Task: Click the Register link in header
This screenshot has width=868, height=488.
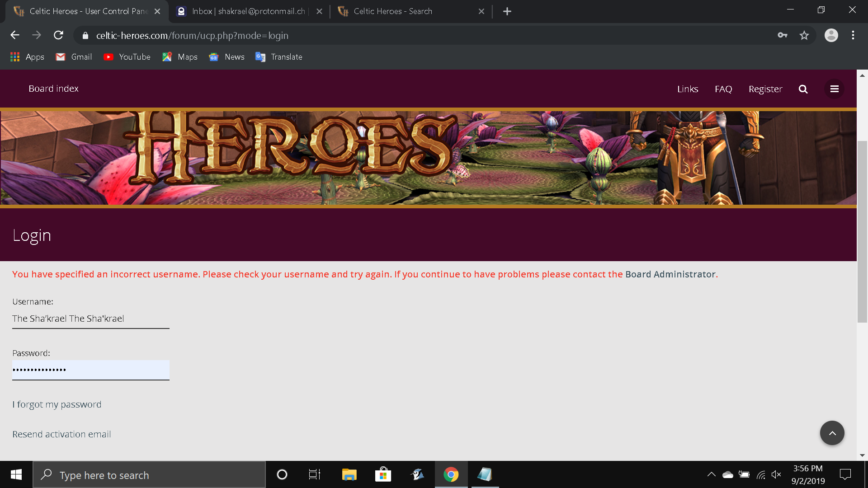Action: point(765,89)
